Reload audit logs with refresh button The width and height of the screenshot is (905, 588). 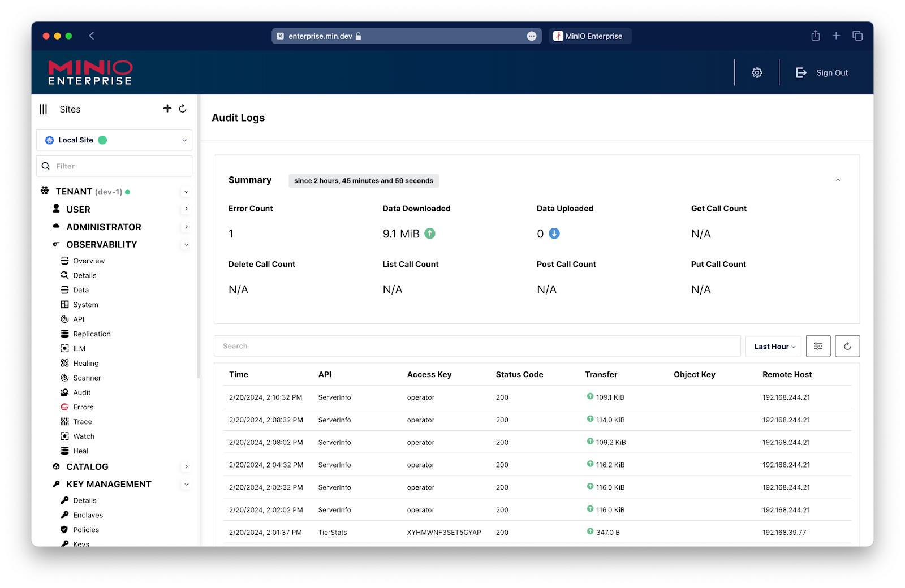coord(847,346)
